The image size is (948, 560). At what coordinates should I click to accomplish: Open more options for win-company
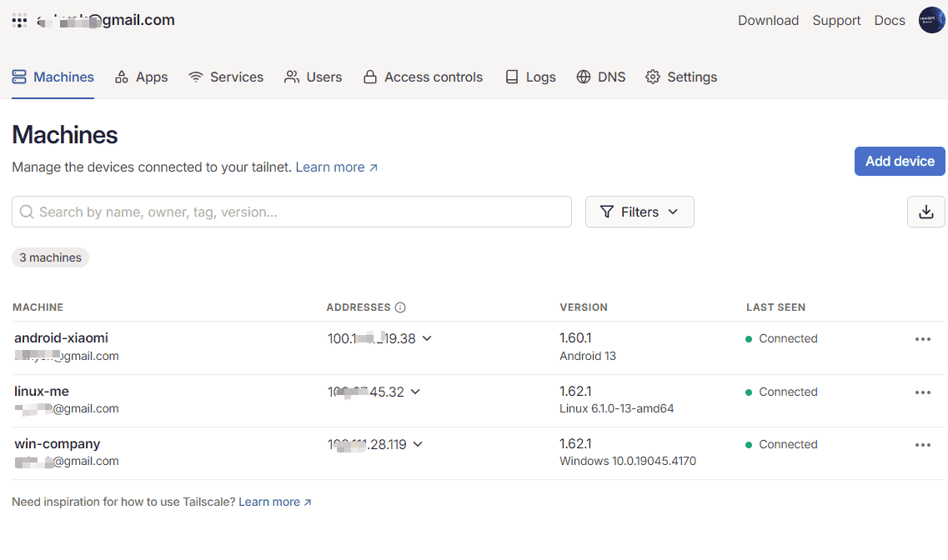922,445
